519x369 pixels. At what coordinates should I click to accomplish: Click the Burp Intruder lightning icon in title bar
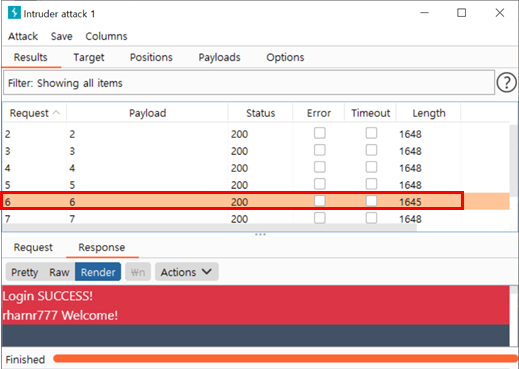point(14,13)
